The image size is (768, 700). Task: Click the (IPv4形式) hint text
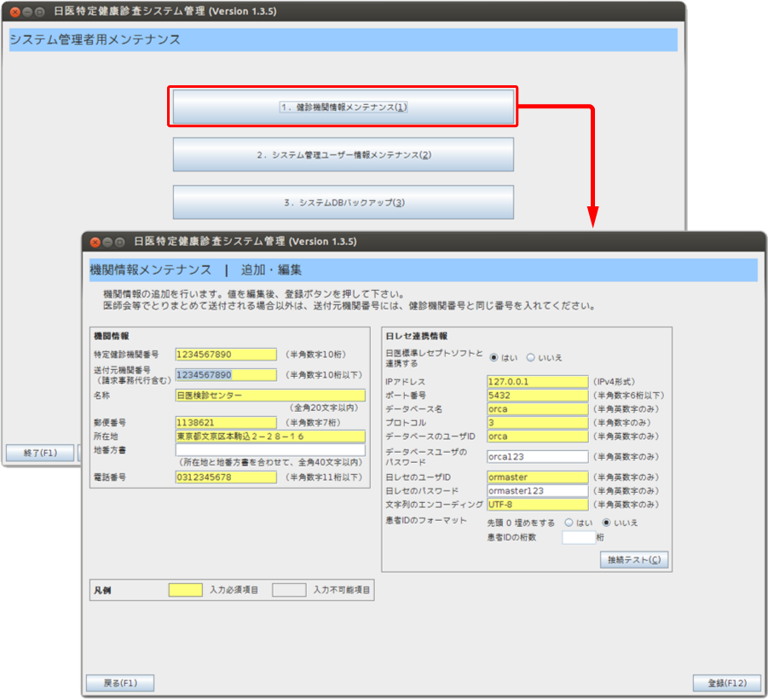coord(615,382)
